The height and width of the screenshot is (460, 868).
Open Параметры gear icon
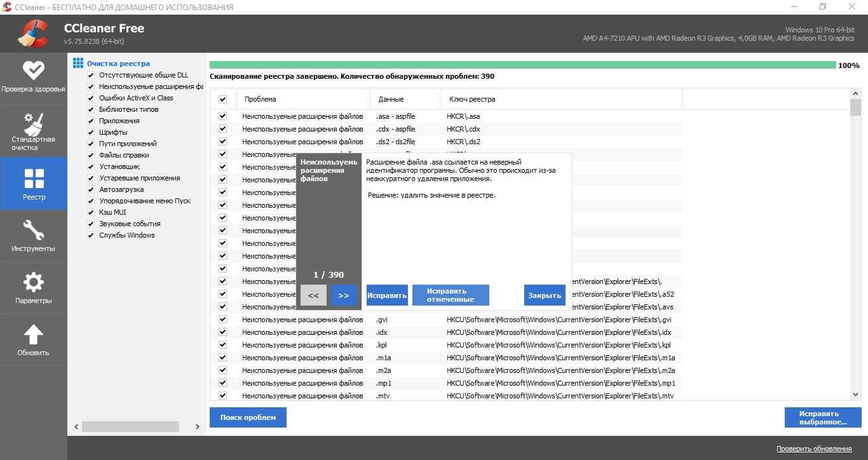coord(33,282)
